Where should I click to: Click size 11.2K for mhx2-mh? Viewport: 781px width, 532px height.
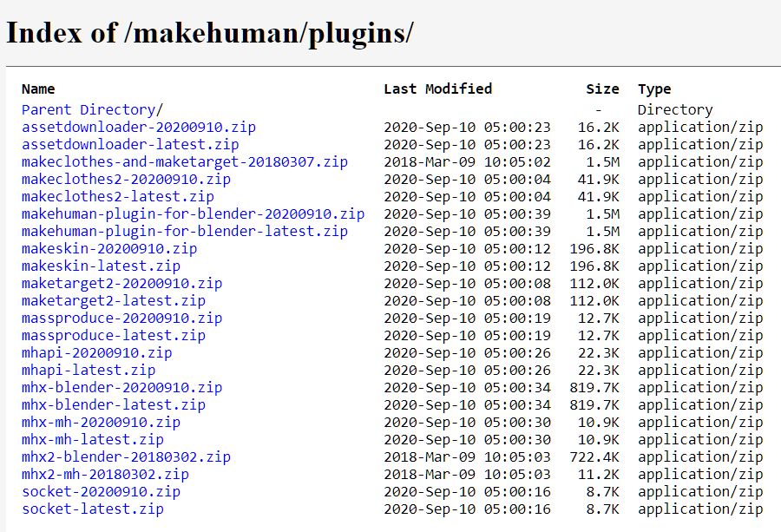point(598,475)
